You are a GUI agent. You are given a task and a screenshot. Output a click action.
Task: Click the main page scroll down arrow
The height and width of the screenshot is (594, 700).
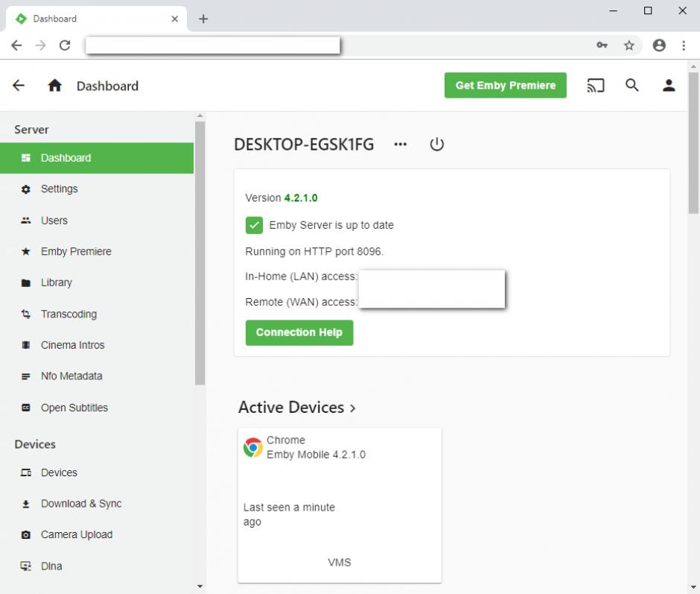pos(693,587)
